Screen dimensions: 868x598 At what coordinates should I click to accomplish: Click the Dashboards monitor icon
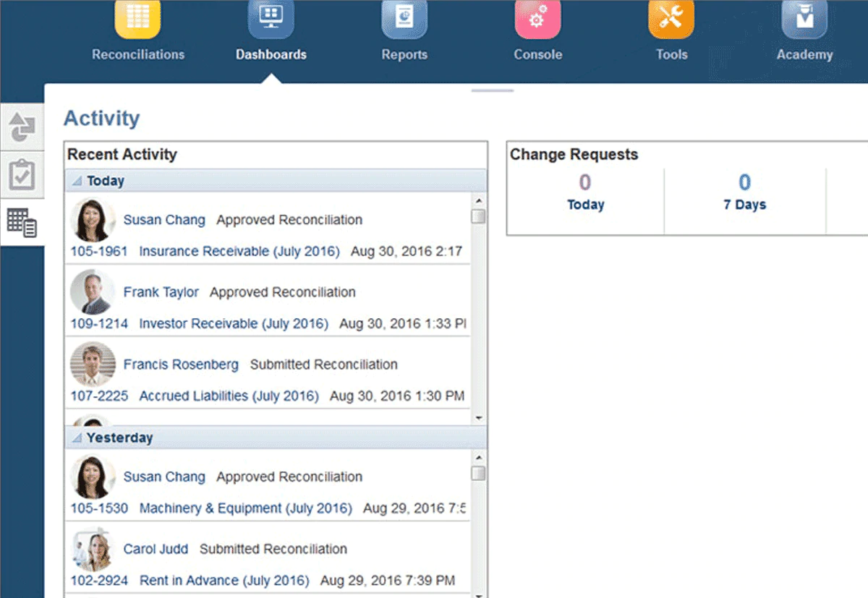[x=271, y=17]
